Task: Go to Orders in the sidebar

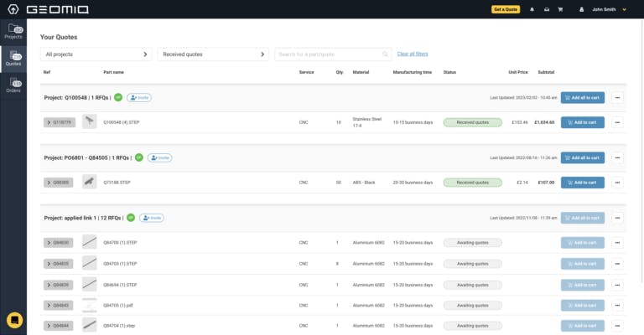Action: click(x=13, y=85)
